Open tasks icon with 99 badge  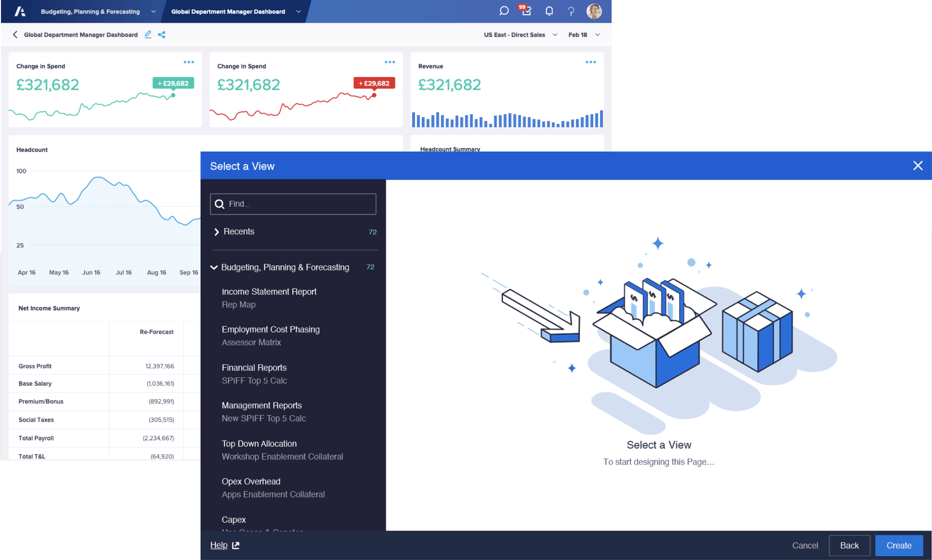click(526, 11)
